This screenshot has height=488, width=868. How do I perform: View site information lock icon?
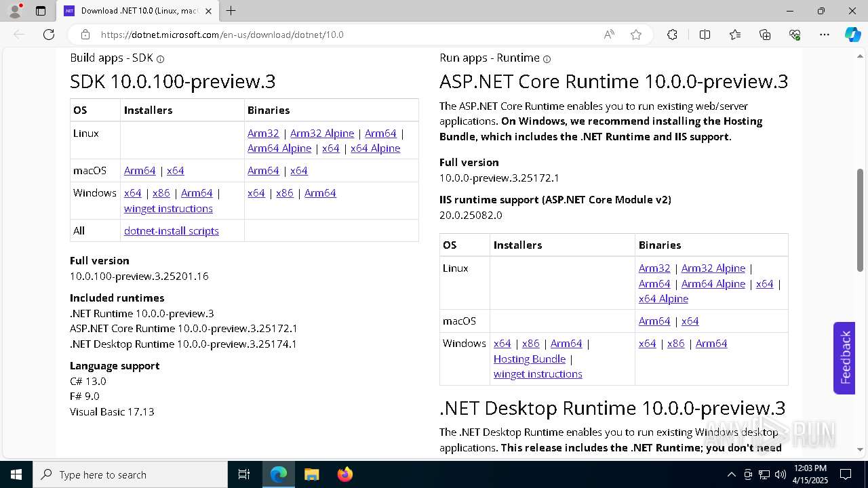tap(85, 35)
